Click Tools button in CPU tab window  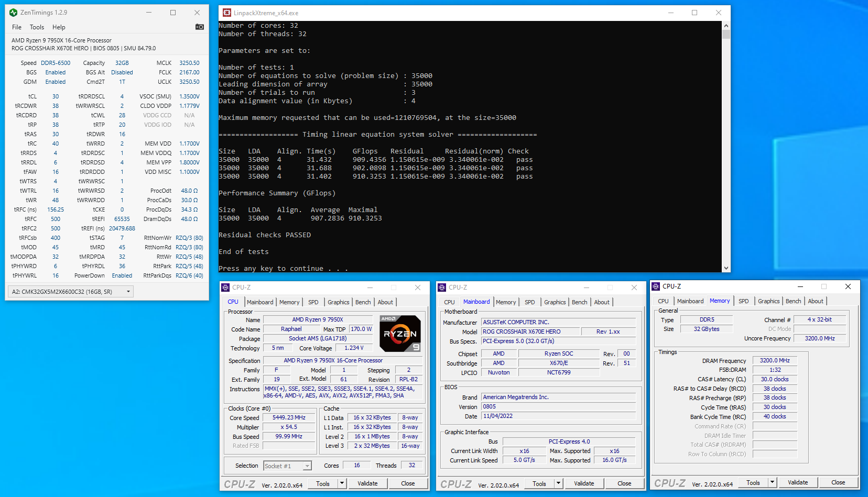pyautogui.click(x=323, y=483)
